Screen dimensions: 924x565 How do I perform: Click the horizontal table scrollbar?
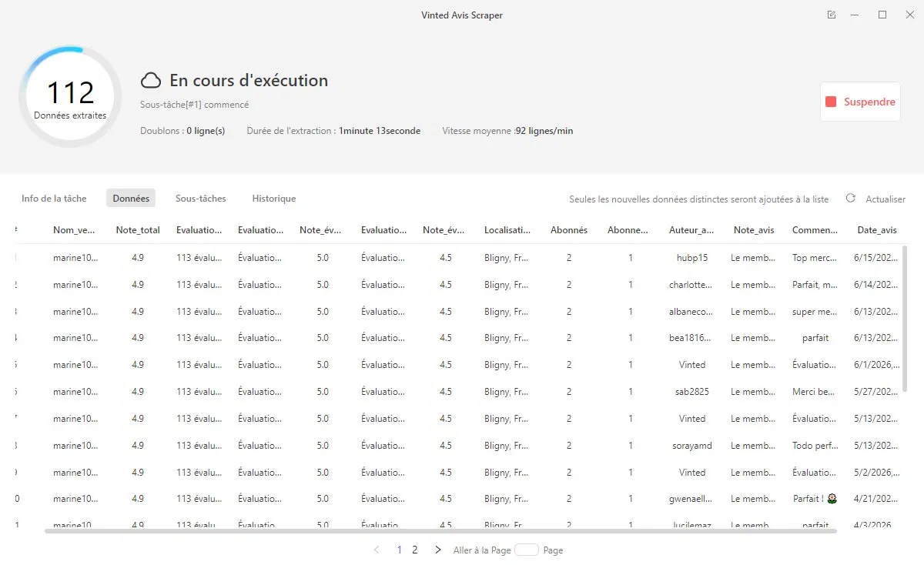click(440, 531)
